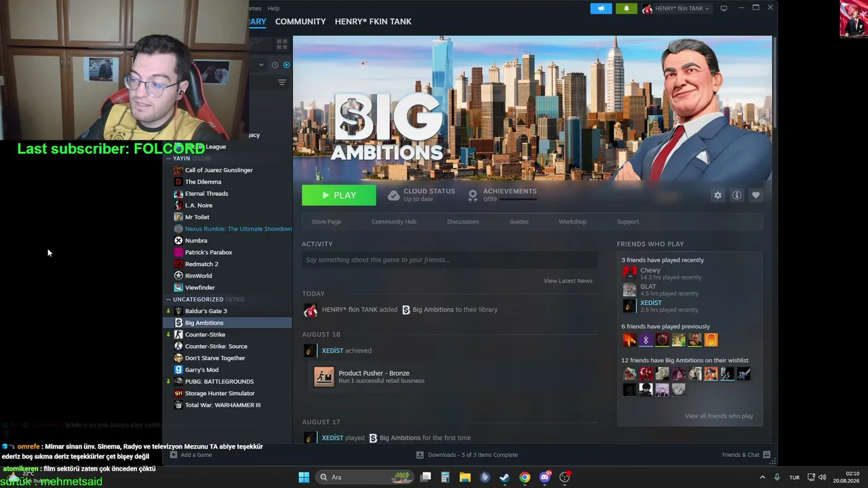
Task: Open Big Ambitions settings gear
Action: pyautogui.click(x=717, y=195)
